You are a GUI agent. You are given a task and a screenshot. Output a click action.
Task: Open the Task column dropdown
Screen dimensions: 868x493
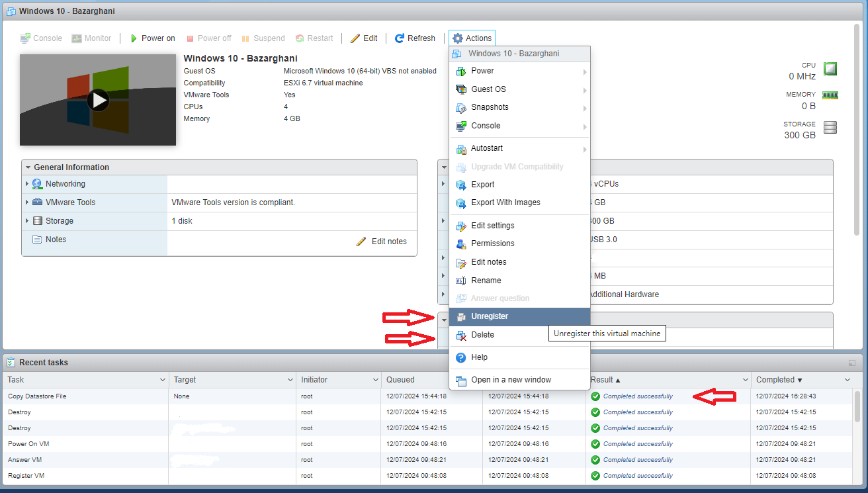click(x=163, y=380)
